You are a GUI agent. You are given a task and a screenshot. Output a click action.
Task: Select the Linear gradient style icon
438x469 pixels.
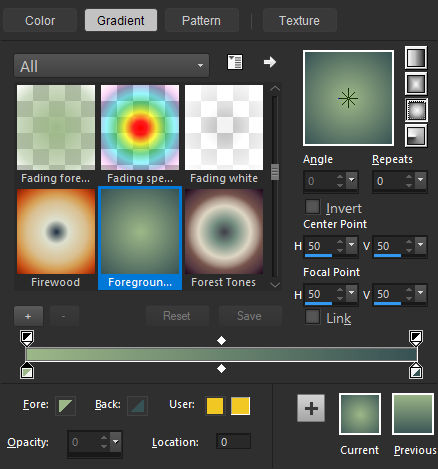point(416,57)
